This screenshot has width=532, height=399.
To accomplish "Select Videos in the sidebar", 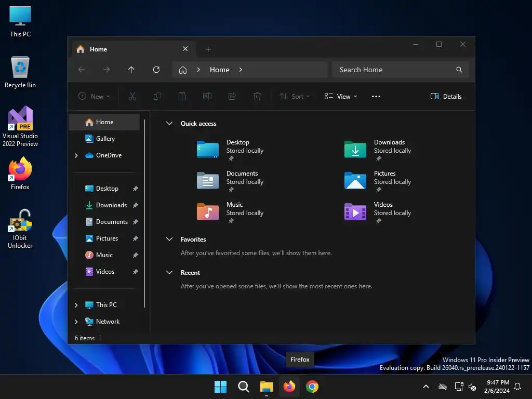I will 104,272.
